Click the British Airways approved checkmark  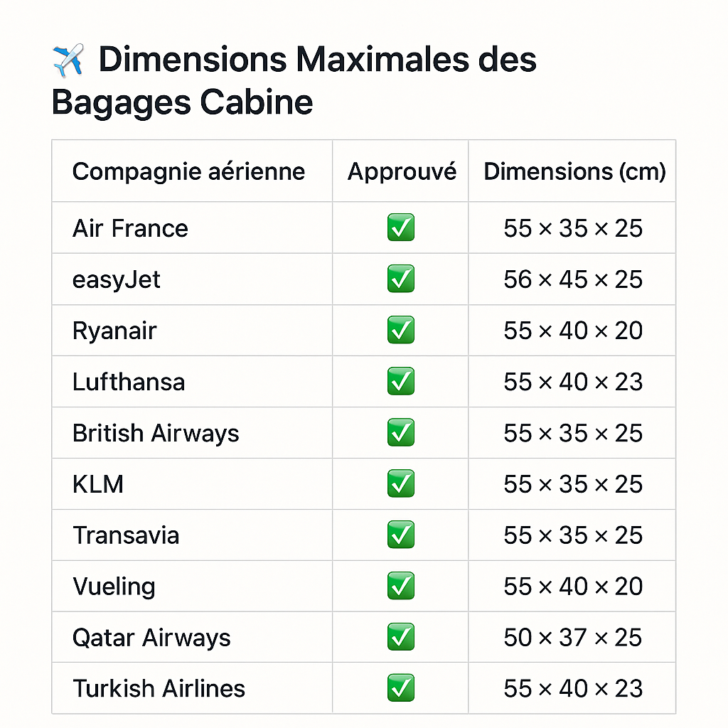[x=401, y=433]
